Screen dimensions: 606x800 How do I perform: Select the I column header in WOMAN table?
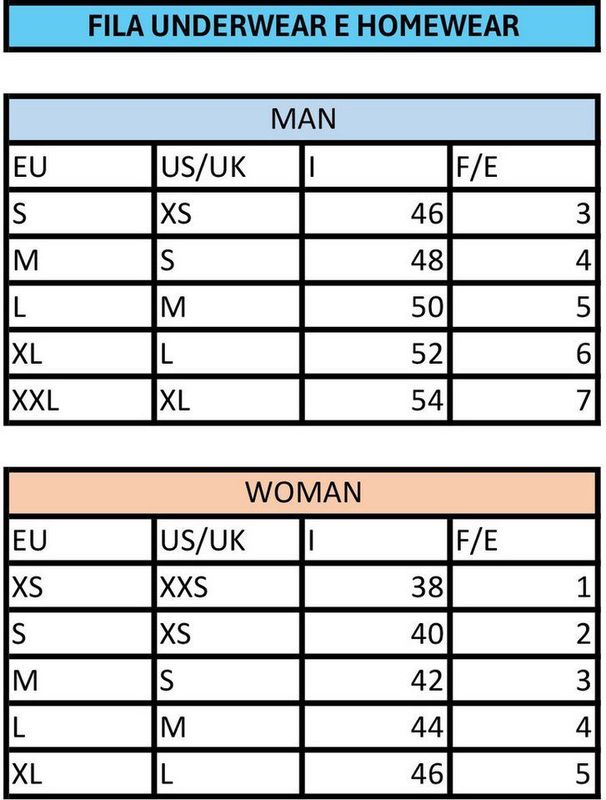(375, 540)
